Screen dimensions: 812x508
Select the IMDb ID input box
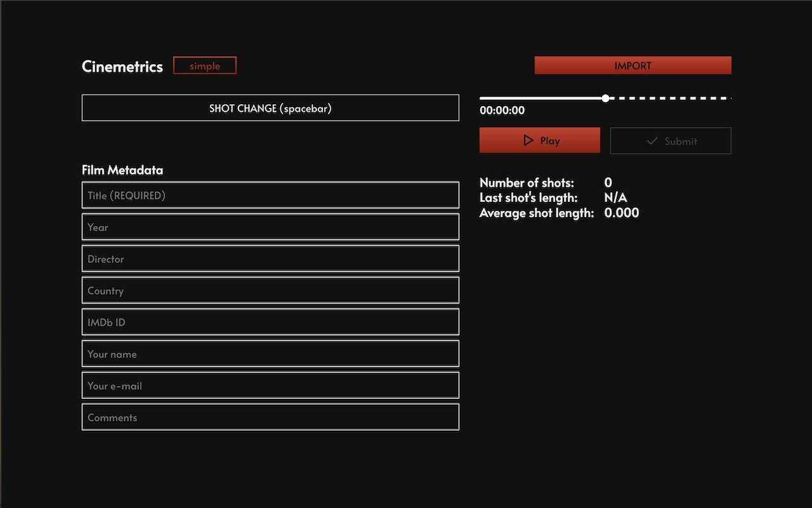click(x=270, y=321)
